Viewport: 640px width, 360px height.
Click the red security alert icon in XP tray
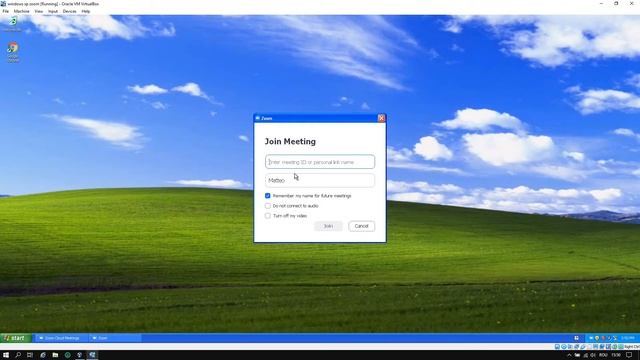tap(603, 338)
